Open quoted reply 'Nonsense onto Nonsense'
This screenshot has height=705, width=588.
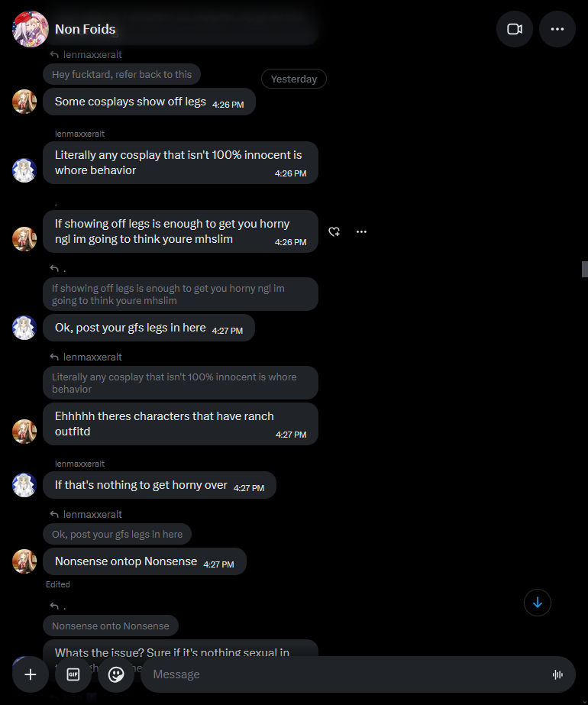(111, 626)
